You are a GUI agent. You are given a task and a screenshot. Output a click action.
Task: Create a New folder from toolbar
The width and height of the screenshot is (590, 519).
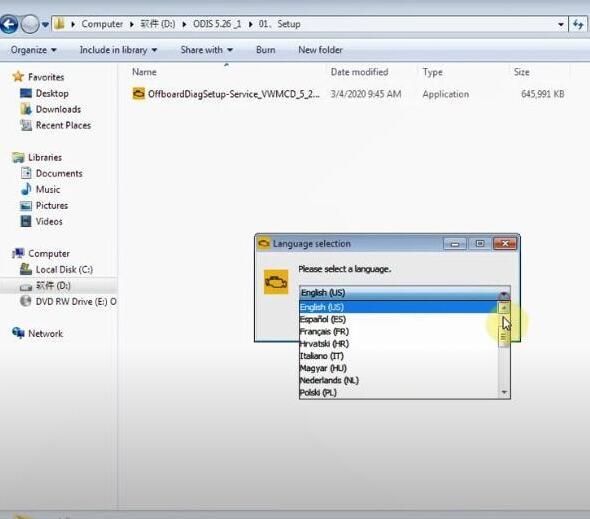320,50
